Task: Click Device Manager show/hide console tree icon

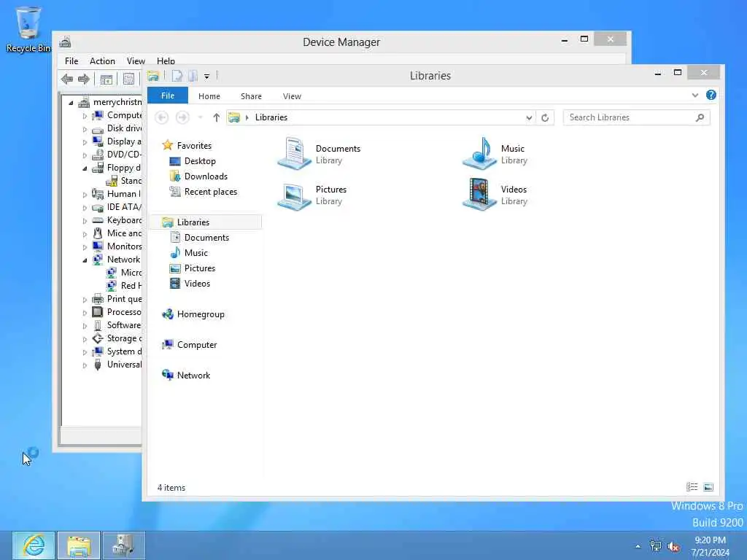Action: (107, 79)
